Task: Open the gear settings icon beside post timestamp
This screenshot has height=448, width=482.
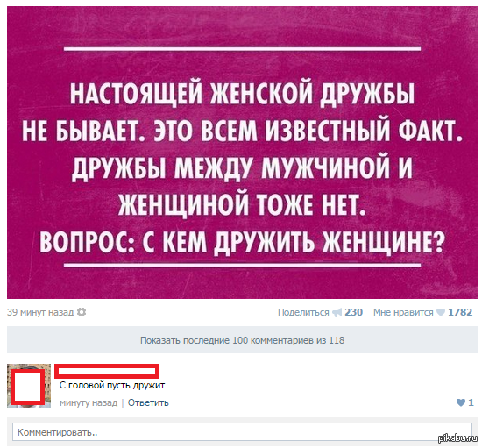Action: (x=82, y=312)
